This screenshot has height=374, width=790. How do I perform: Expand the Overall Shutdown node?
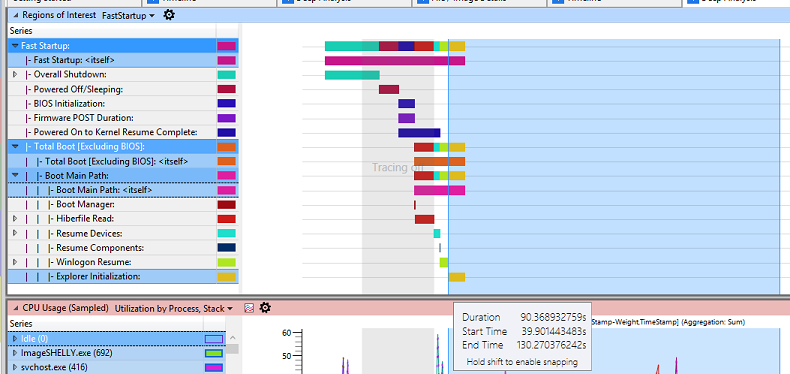pos(15,75)
